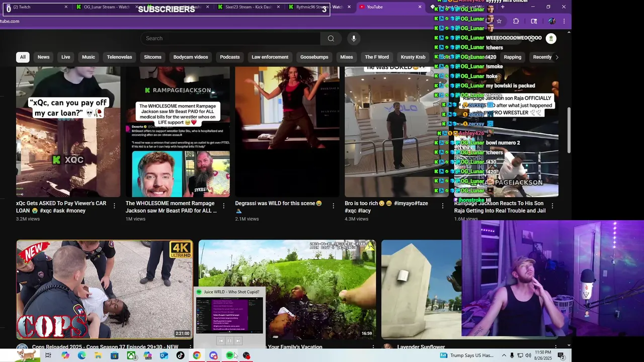Open Chrome three-dot menu
644x362 pixels.
(564, 21)
